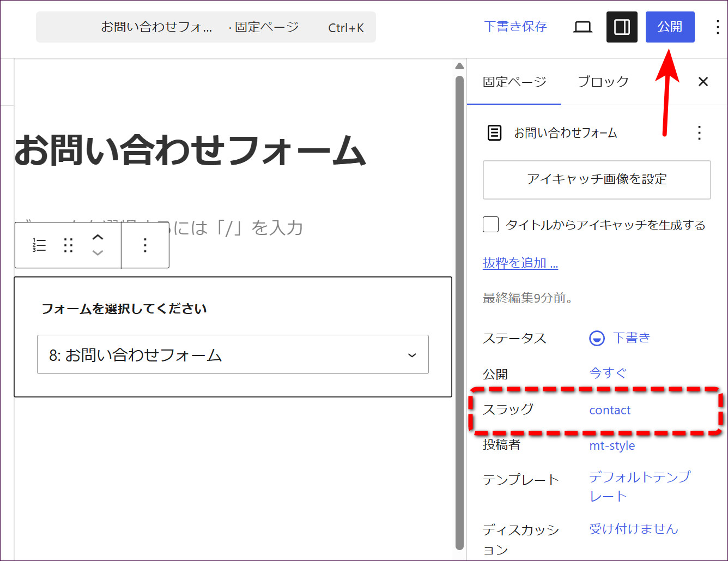
Task: Click 下書き保存 to save draft
Action: (x=515, y=27)
